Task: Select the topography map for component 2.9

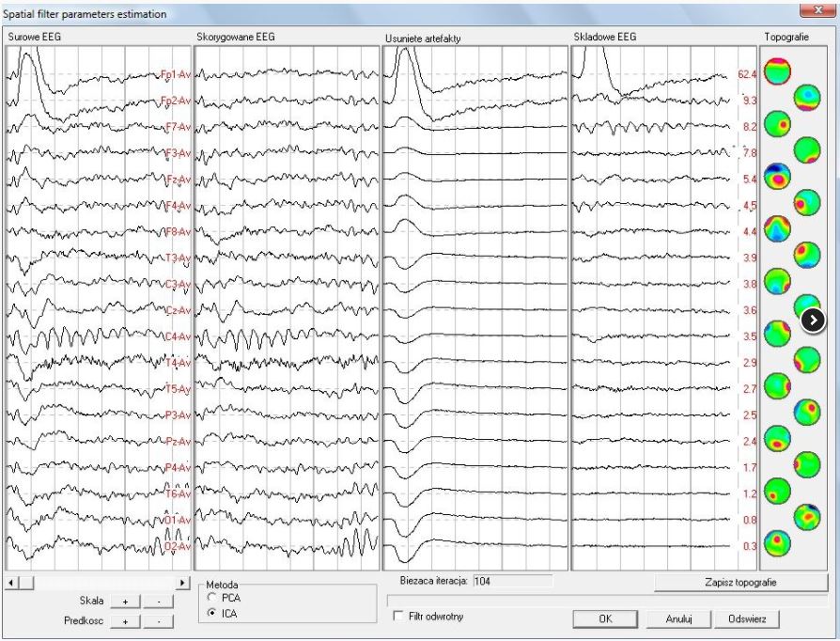Action: tap(807, 360)
